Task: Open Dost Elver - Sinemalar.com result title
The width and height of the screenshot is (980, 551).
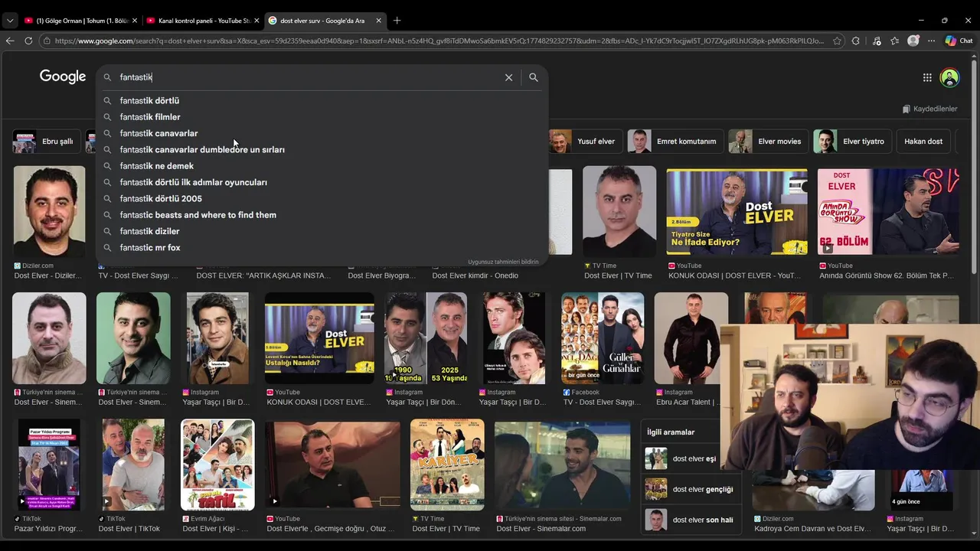Action: 541,529
